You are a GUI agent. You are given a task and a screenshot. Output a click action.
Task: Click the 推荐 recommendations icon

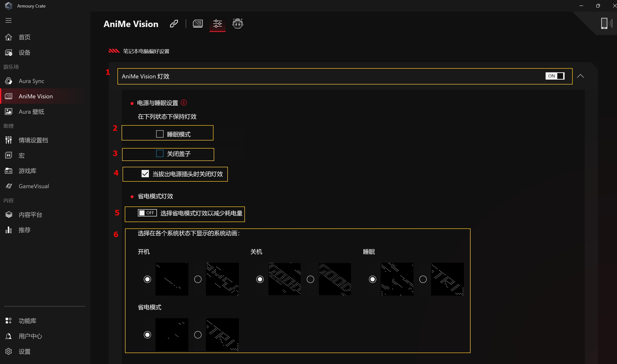[9, 230]
